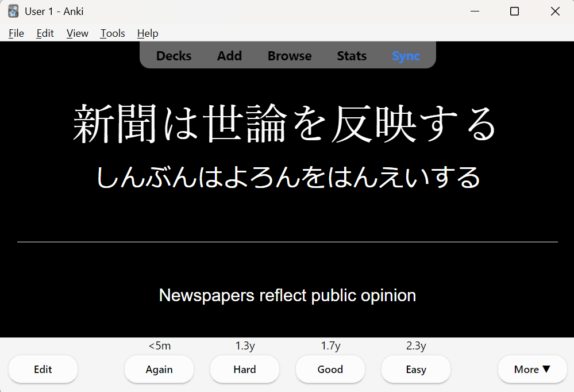Viewport: 574px width, 392px height.
Task: Open the Anki application icon menu
Action: 12,11
